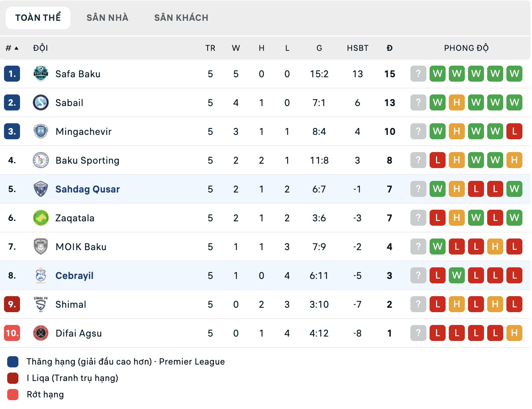Image resolution: width=532 pixels, height=409 pixels.
Task: Click Mingachevir's red L form badge
Action: coord(514,132)
